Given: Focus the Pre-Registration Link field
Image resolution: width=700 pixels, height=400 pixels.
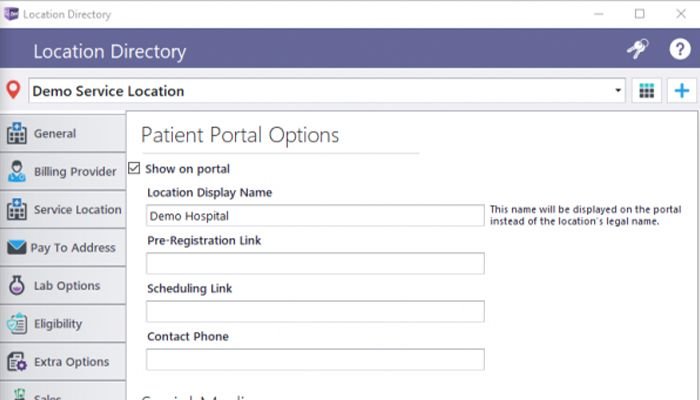Looking at the screenshot, I should click(315, 263).
